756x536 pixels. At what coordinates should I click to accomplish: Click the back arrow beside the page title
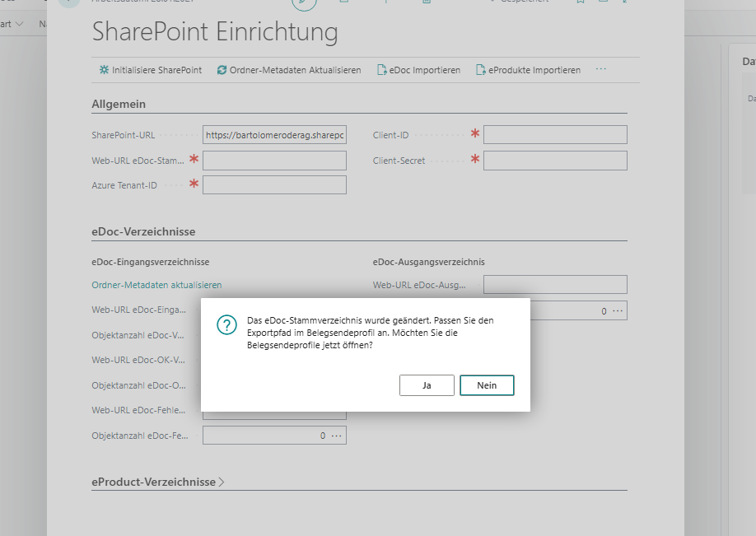(68, 4)
